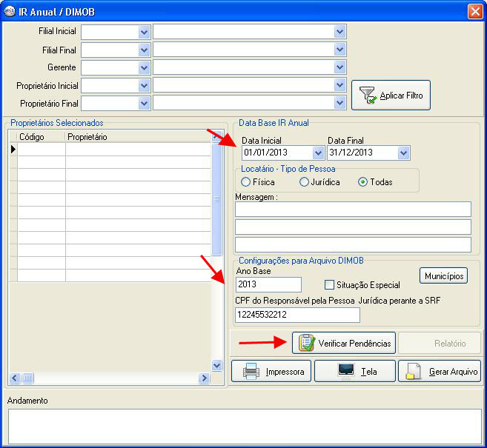This screenshot has width=487, height=448.
Task: Click the Impressora printer icon
Action: coord(251,371)
